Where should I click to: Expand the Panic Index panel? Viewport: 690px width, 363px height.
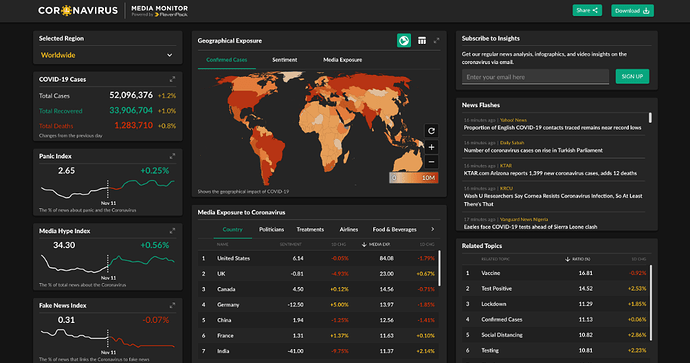pyautogui.click(x=172, y=156)
